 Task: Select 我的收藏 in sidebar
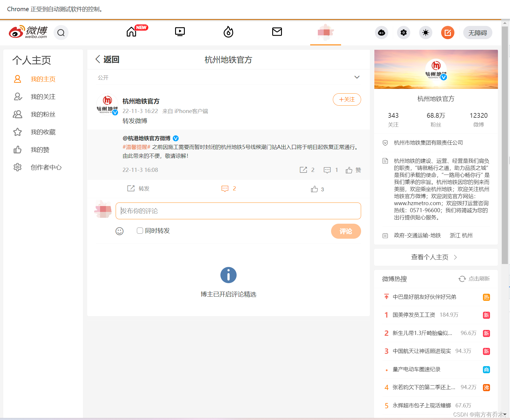coord(43,132)
